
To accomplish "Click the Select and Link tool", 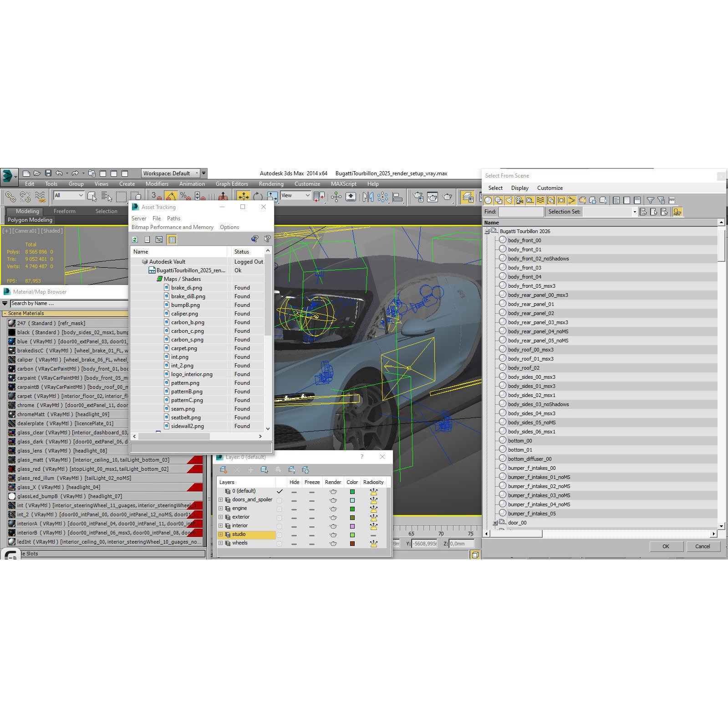I will [10, 197].
